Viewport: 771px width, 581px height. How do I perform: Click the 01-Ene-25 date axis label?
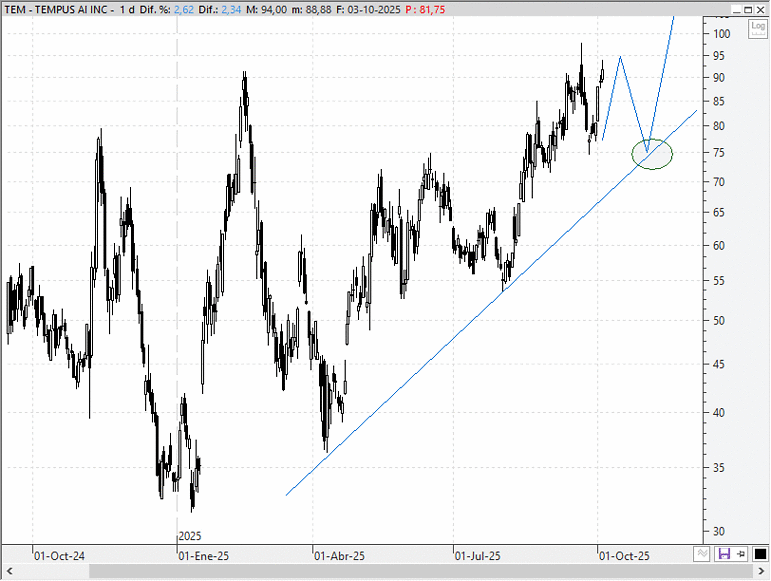tap(202, 554)
